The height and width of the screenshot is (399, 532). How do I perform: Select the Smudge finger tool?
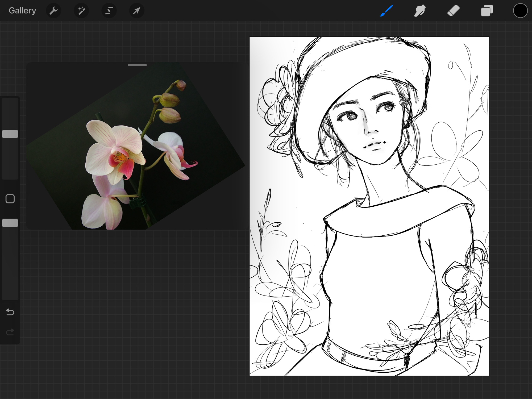(x=420, y=11)
